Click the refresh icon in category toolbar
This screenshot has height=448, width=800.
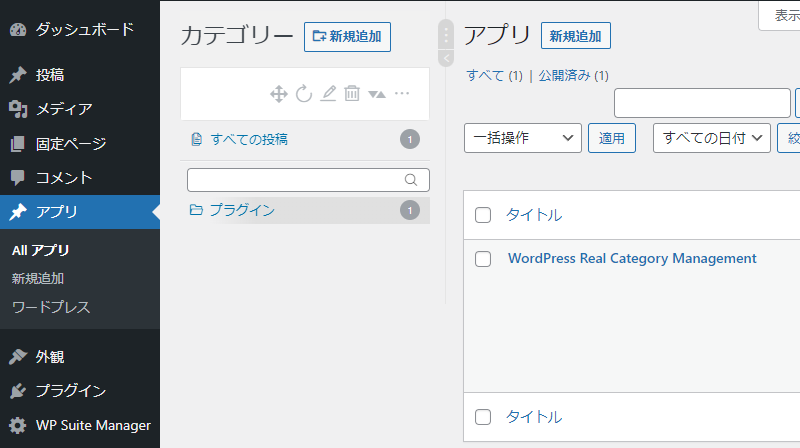pyautogui.click(x=304, y=94)
